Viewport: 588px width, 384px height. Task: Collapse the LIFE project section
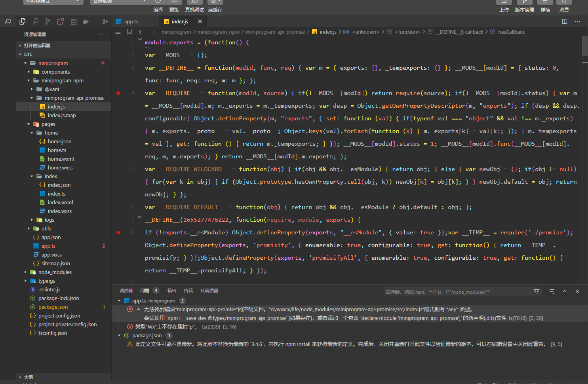64,54
